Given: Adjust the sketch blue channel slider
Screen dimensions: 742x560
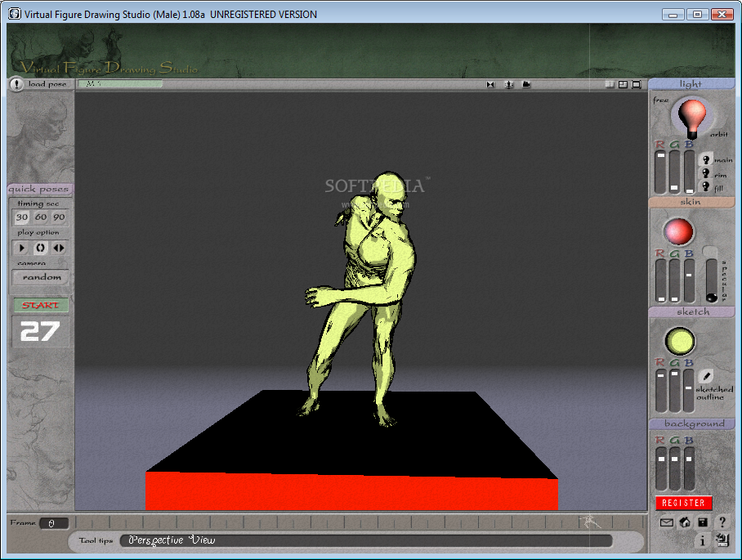Looking at the screenshot, I should click(x=689, y=391).
